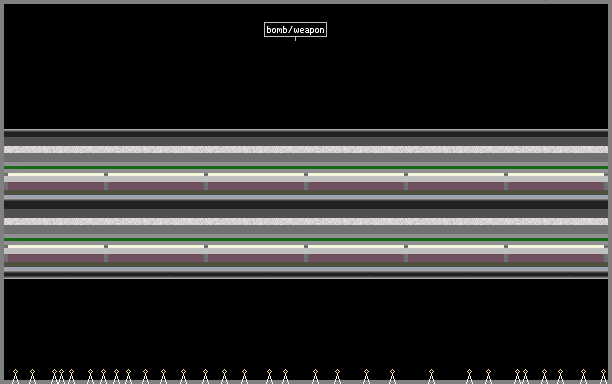
Task: Click the lower green stripe
Action: click(x=306, y=239)
